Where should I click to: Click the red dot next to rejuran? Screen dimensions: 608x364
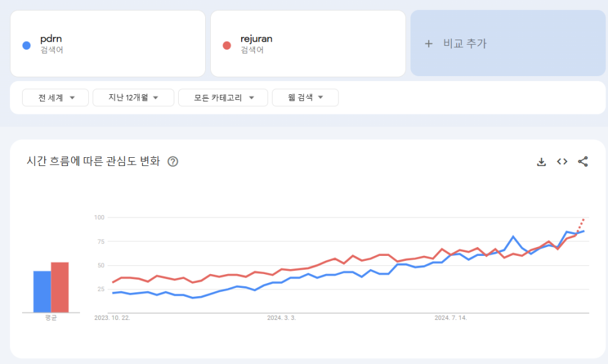coord(227,45)
